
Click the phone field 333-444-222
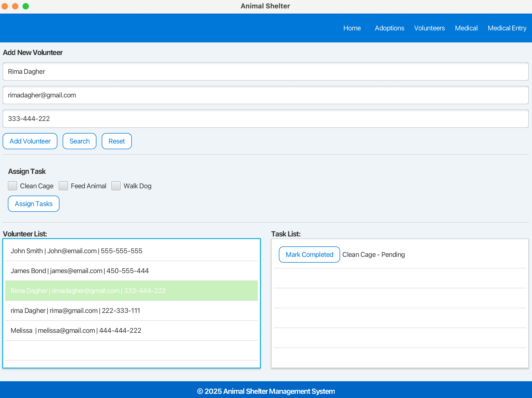point(265,119)
